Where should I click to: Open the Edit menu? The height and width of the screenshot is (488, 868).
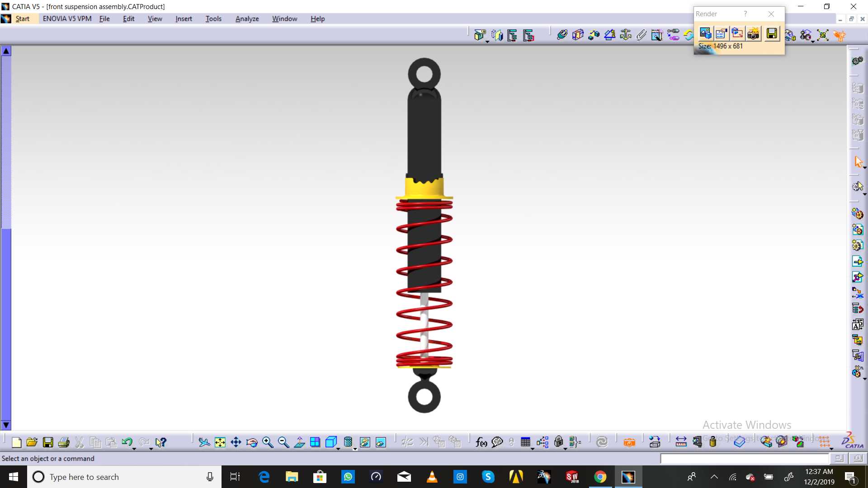tap(129, 19)
